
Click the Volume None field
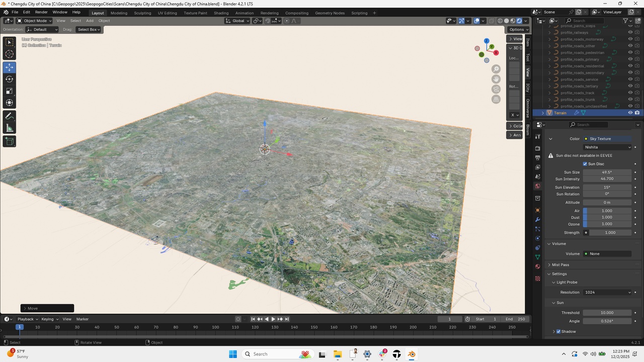(607, 254)
